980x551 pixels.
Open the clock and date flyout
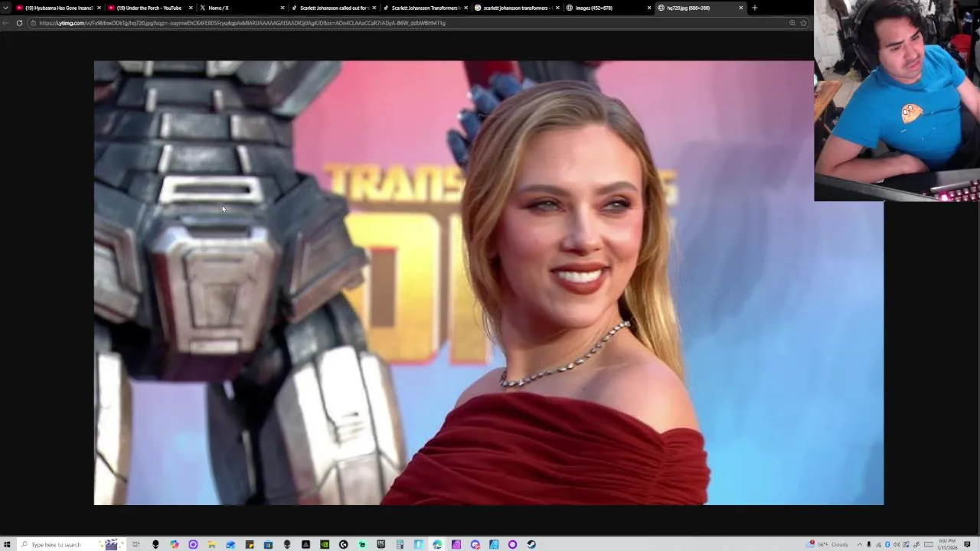coord(947,544)
